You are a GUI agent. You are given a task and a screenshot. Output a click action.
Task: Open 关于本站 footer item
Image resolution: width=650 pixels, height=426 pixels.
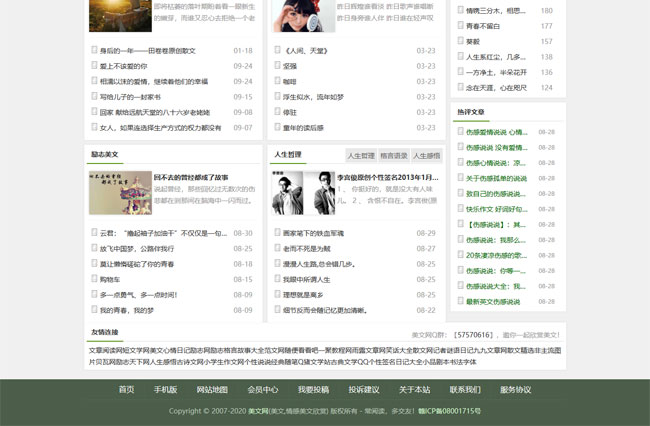pos(415,390)
